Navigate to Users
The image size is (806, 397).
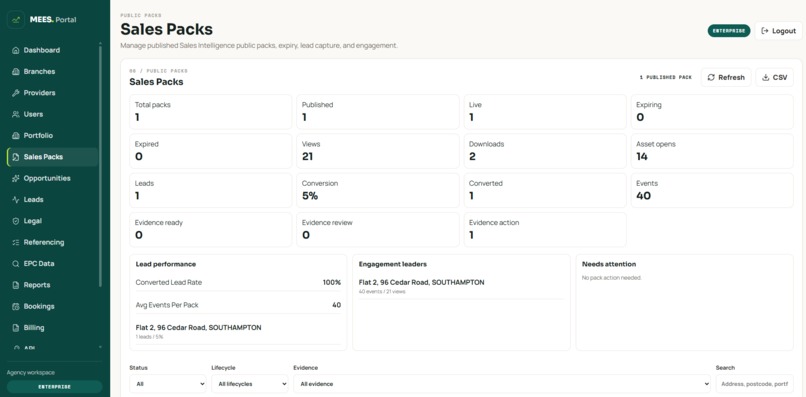52,114
